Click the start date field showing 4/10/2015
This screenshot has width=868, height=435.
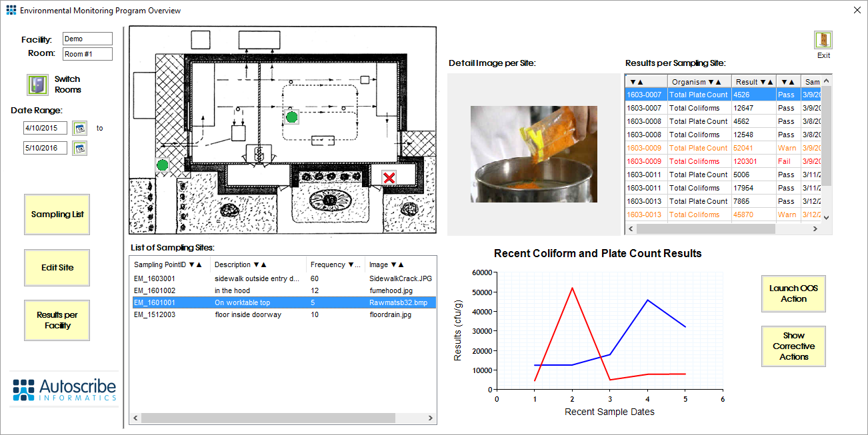click(x=47, y=128)
